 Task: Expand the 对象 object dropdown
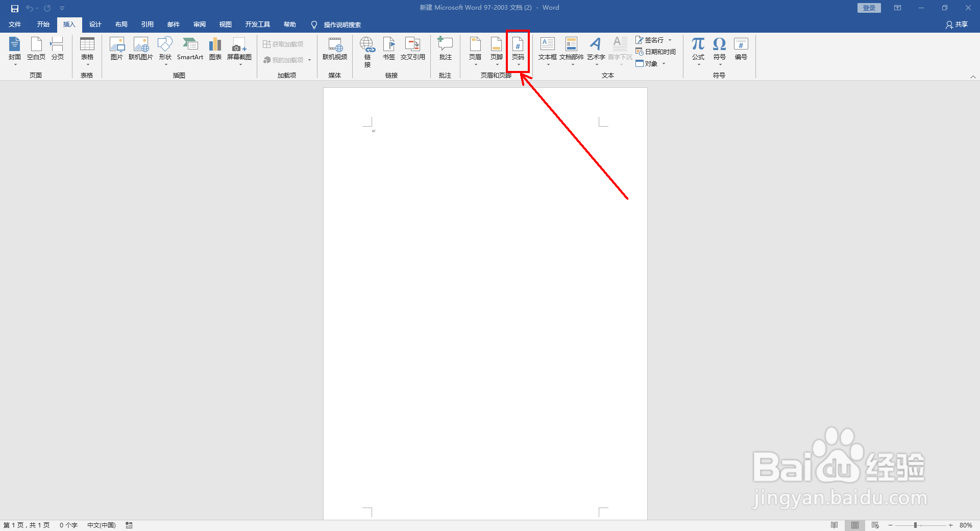[664, 63]
